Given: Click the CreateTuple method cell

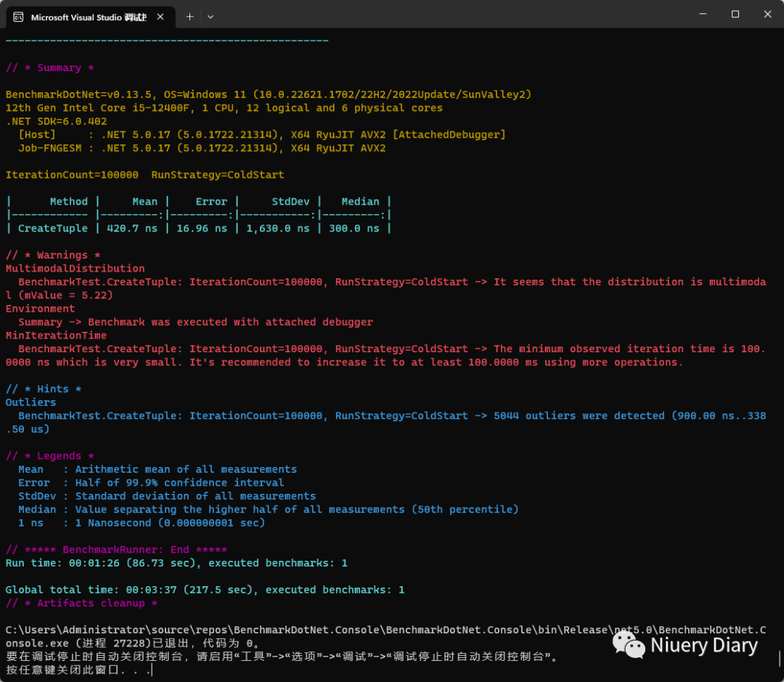Looking at the screenshot, I should point(53,228).
